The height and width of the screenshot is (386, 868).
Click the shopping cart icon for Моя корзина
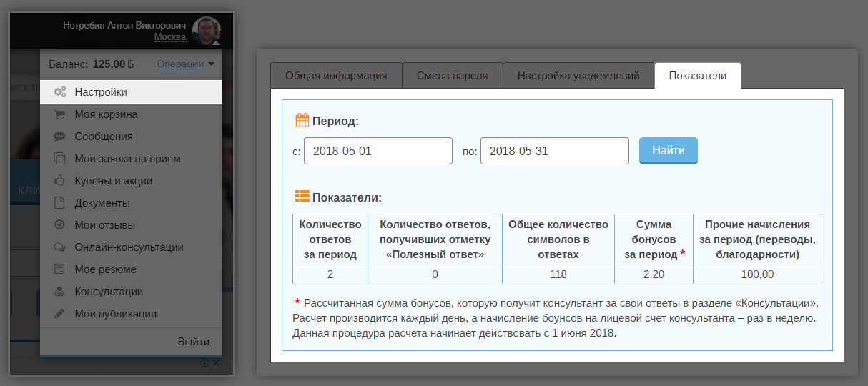pos(60,114)
